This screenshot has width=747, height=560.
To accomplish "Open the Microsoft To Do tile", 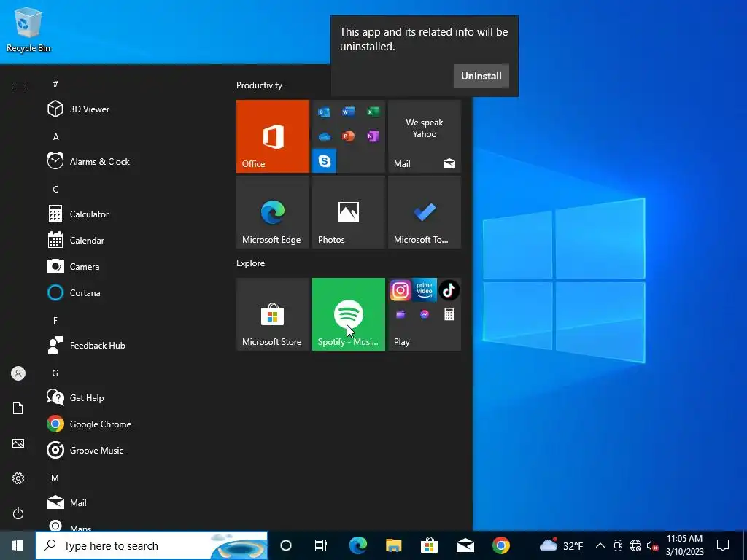I will tap(425, 212).
